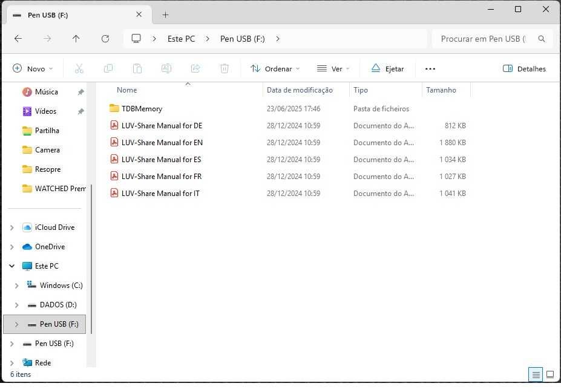Screen dimensions: 561x392
Task: Click the navigation pane vertical scrollbar
Action: (x=91, y=259)
